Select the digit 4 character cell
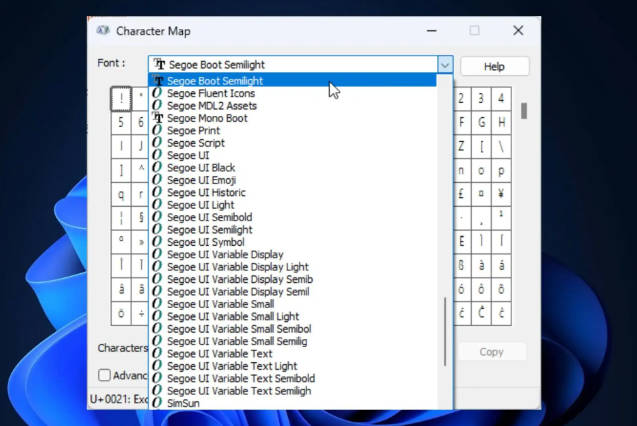Screen dimensions: 637x426 click(x=501, y=99)
